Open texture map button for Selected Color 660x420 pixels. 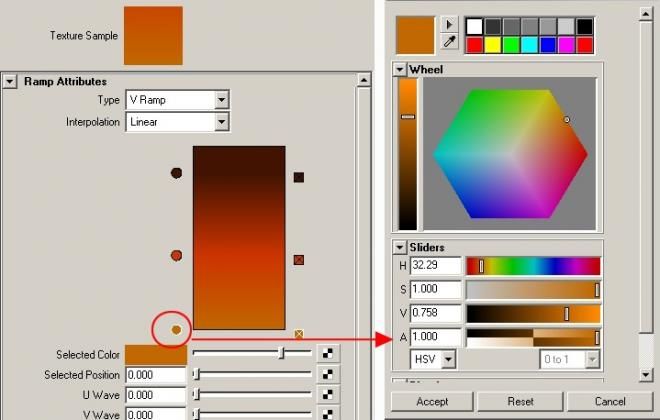(x=327, y=354)
